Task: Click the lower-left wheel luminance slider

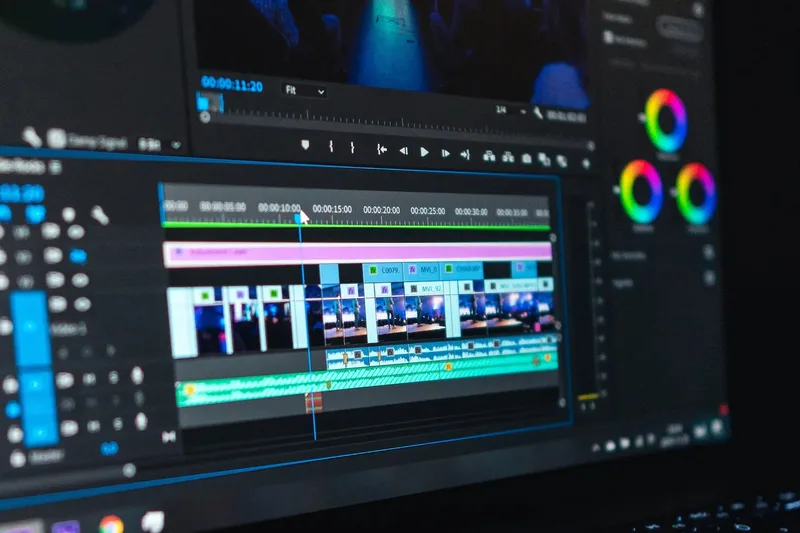Action: point(616,190)
